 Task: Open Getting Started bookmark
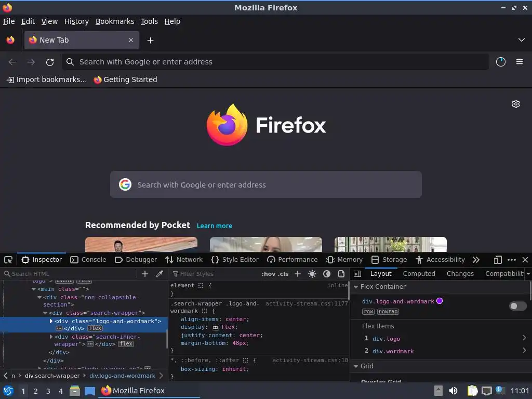(126, 79)
